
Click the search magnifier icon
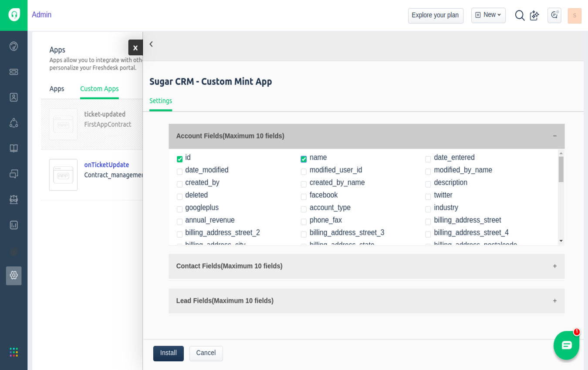tap(520, 15)
